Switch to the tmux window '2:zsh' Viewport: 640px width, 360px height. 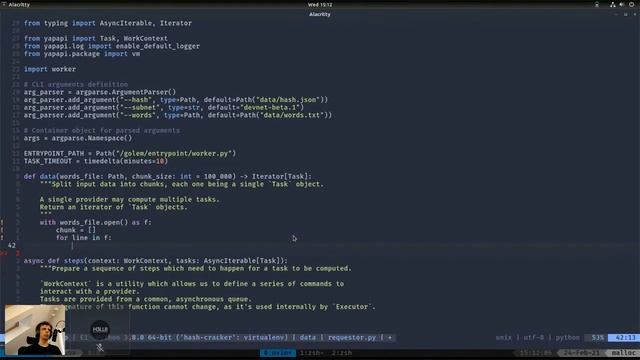tap(341, 353)
